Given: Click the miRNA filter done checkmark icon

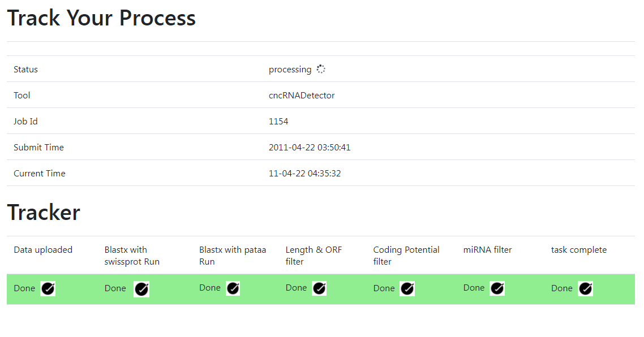Looking at the screenshot, I should (x=497, y=288).
